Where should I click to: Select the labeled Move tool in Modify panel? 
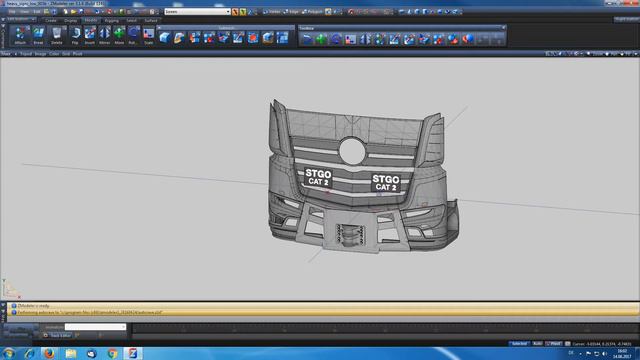[119, 35]
